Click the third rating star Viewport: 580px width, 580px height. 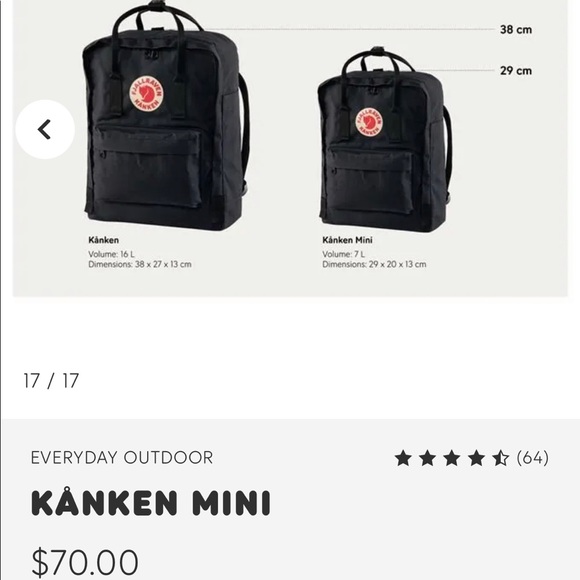tap(452, 458)
